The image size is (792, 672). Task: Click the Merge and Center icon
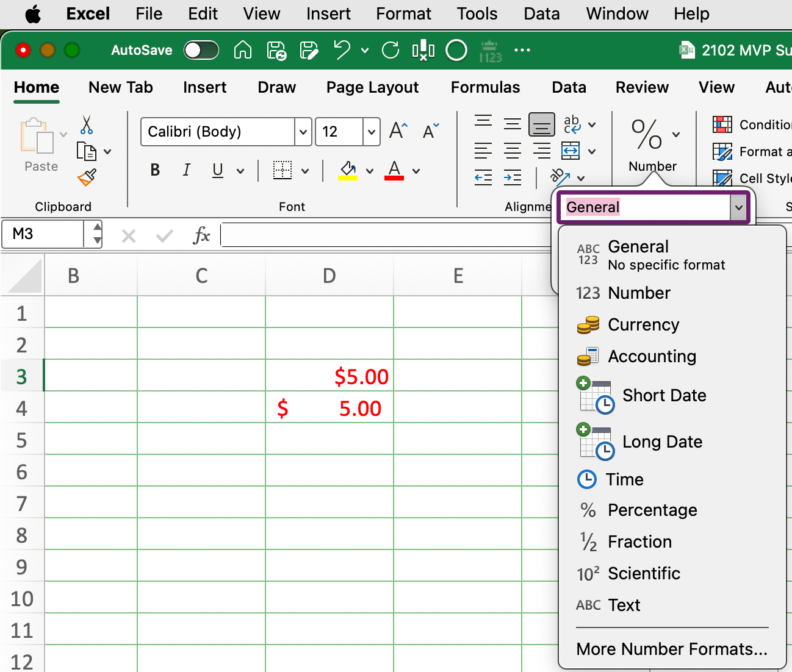click(x=571, y=150)
